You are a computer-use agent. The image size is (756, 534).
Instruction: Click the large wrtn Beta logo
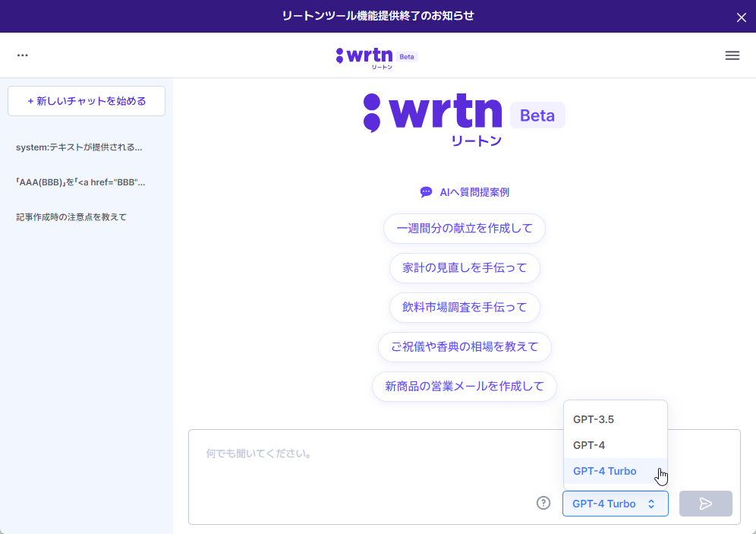click(464, 119)
